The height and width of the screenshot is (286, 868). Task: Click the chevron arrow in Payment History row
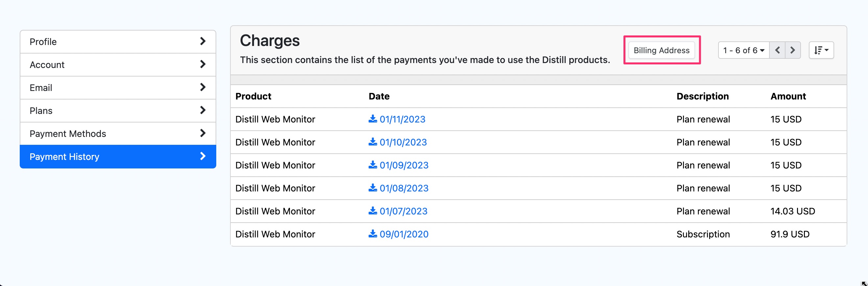click(203, 156)
